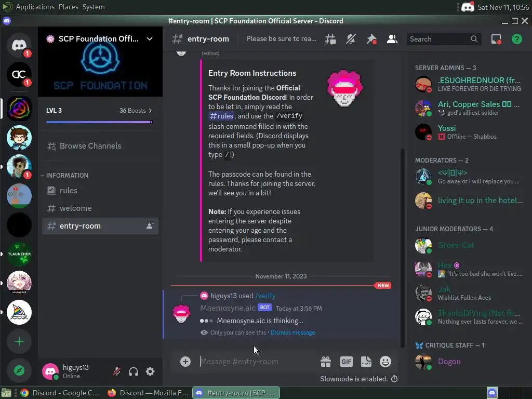Select the SCP Foundation server icon
Image resolution: width=532 pixels, height=399 pixels.
tap(19, 109)
